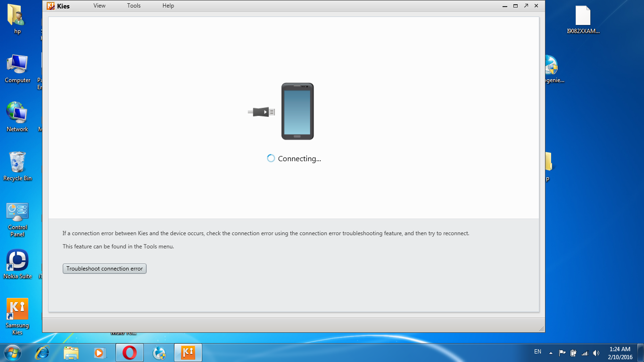Click Troubleshoot connection error button
The height and width of the screenshot is (362, 644).
105,269
